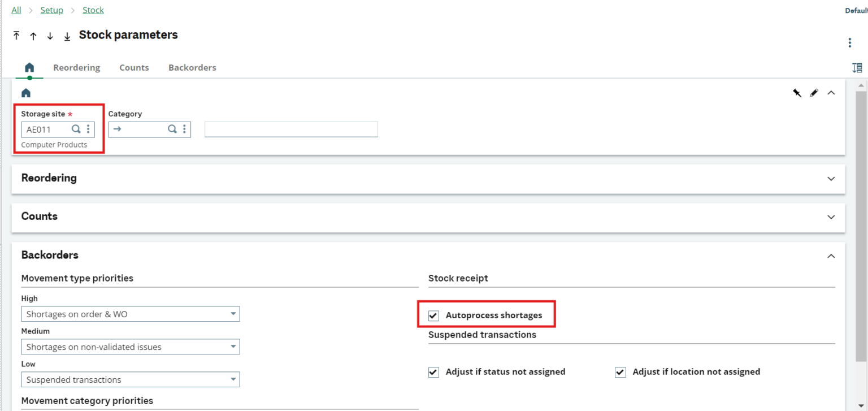Go to the next record with the down arrow

tap(50, 36)
